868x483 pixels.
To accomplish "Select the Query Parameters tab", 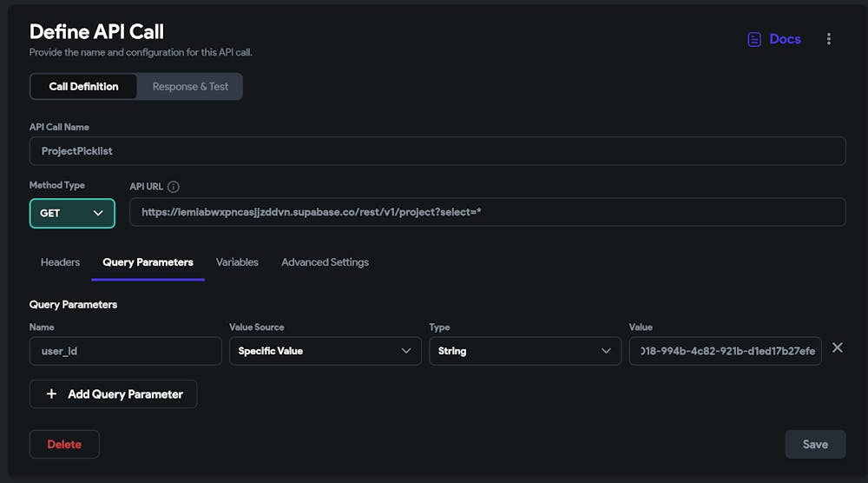I will point(148,262).
